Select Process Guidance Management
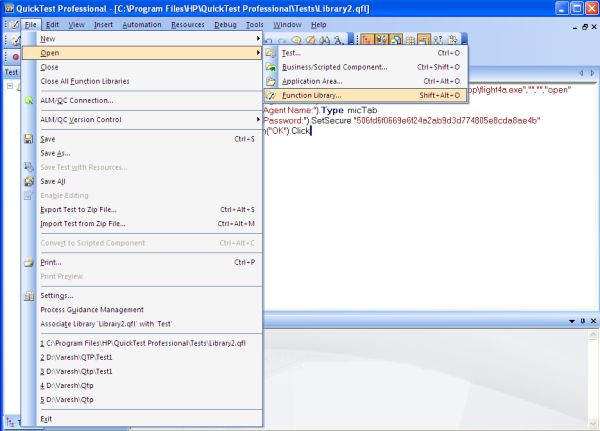 tap(142, 310)
